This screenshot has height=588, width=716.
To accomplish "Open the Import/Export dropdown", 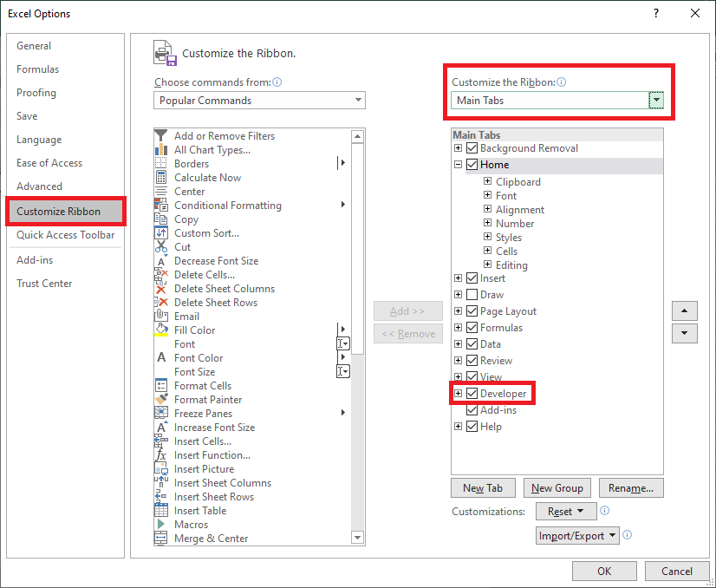I will coord(577,535).
